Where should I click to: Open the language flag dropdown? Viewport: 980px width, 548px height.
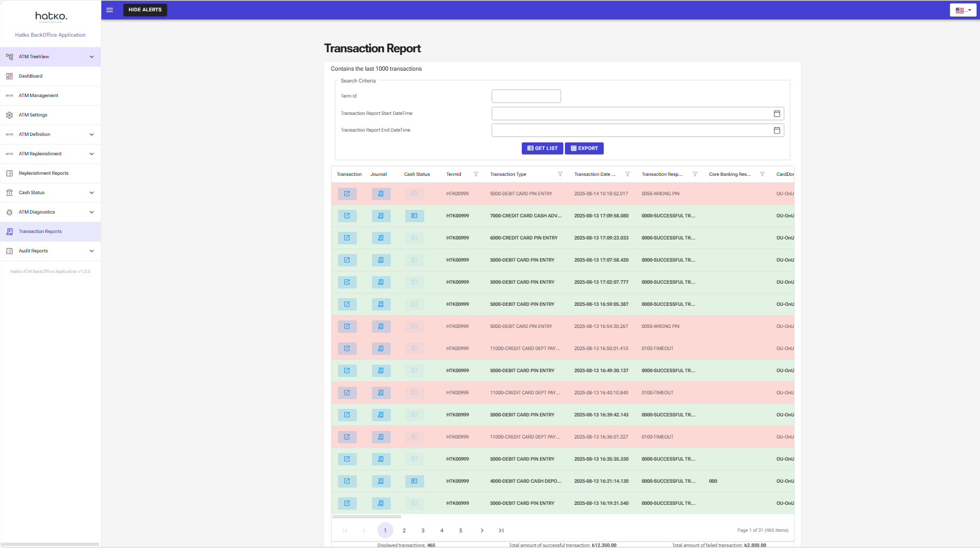pos(963,10)
